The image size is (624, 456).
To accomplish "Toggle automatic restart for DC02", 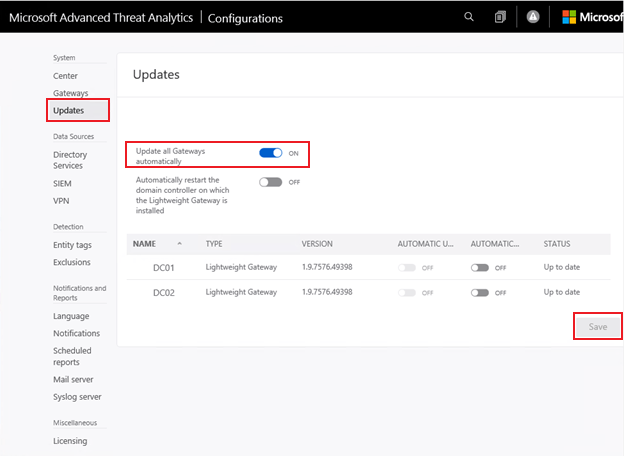I will [x=480, y=292].
